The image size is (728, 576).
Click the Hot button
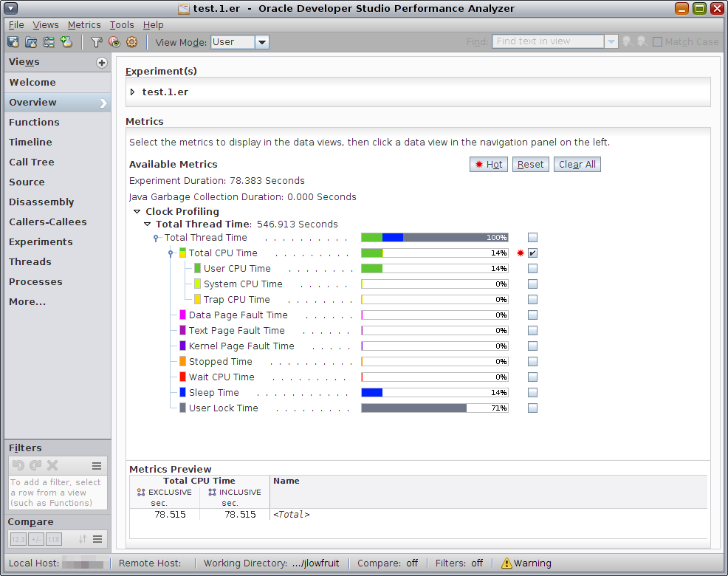(489, 165)
